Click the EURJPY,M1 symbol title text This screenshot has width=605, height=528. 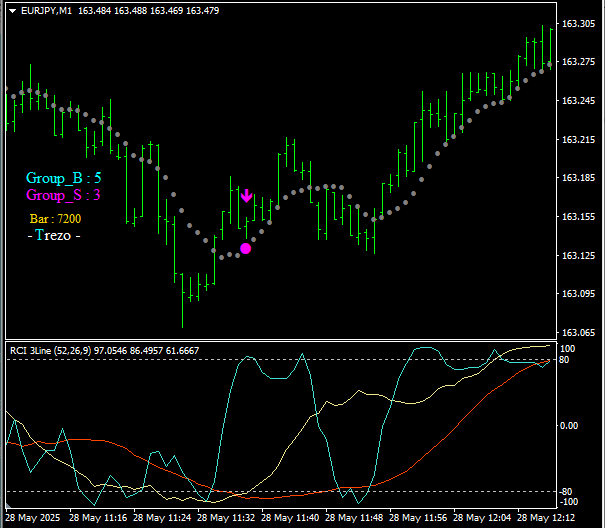point(46,11)
